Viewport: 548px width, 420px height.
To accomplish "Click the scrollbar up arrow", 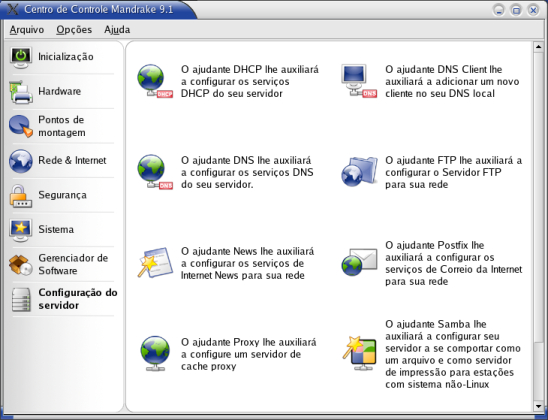I will pos(538,47).
